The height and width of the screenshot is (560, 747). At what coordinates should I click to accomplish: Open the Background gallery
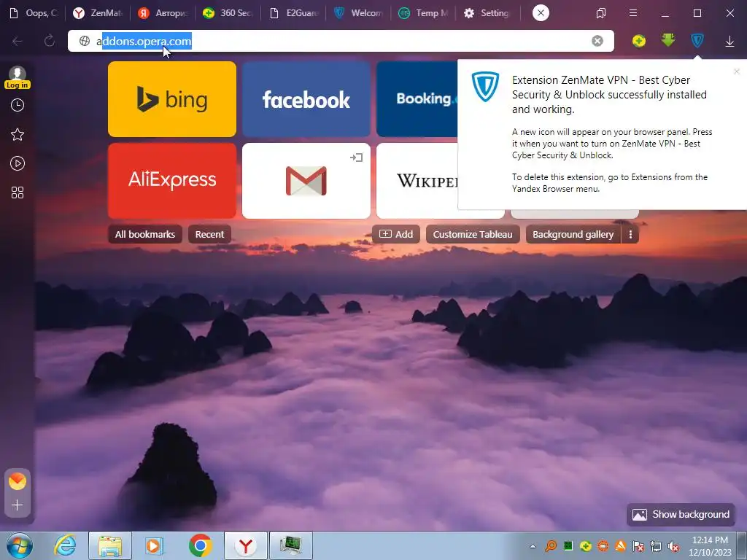573,234
